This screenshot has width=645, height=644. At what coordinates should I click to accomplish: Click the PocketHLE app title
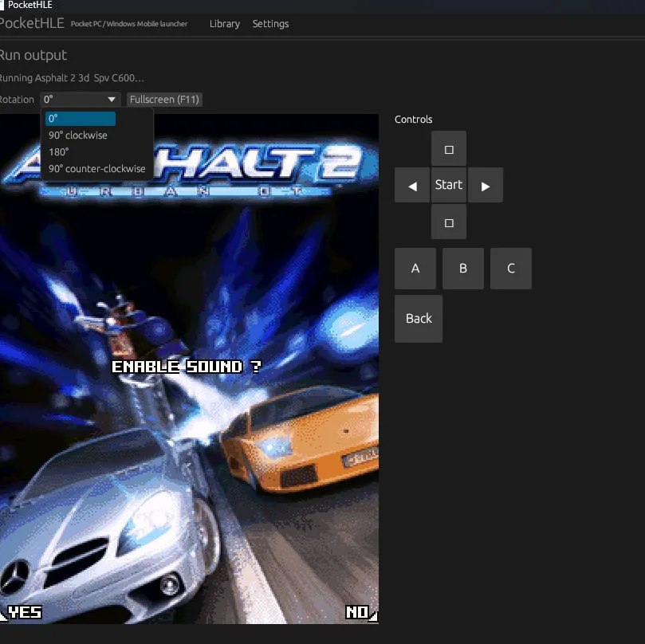tap(32, 23)
